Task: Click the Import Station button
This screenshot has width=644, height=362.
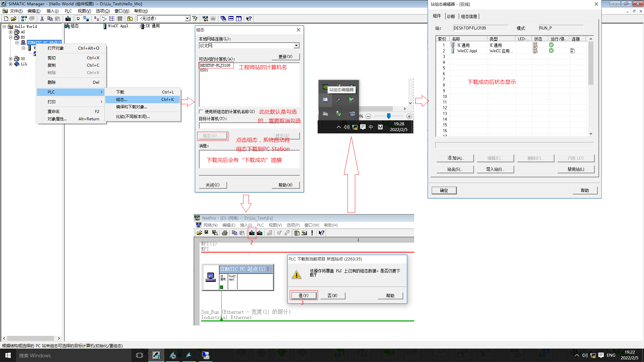Action: [x=495, y=169]
